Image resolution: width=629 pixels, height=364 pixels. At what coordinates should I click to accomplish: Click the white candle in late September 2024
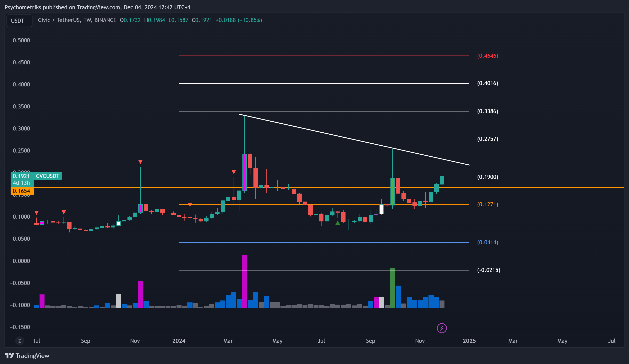pos(382,209)
